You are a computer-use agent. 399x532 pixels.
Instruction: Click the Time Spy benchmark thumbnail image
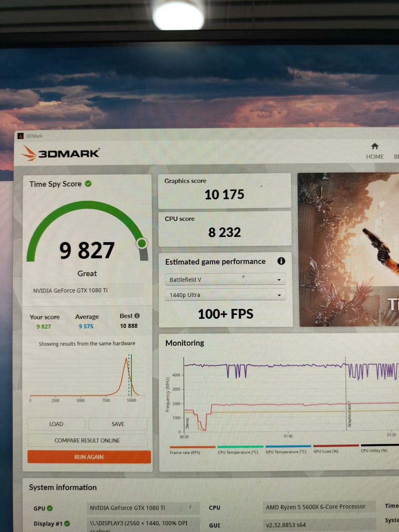(x=348, y=249)
